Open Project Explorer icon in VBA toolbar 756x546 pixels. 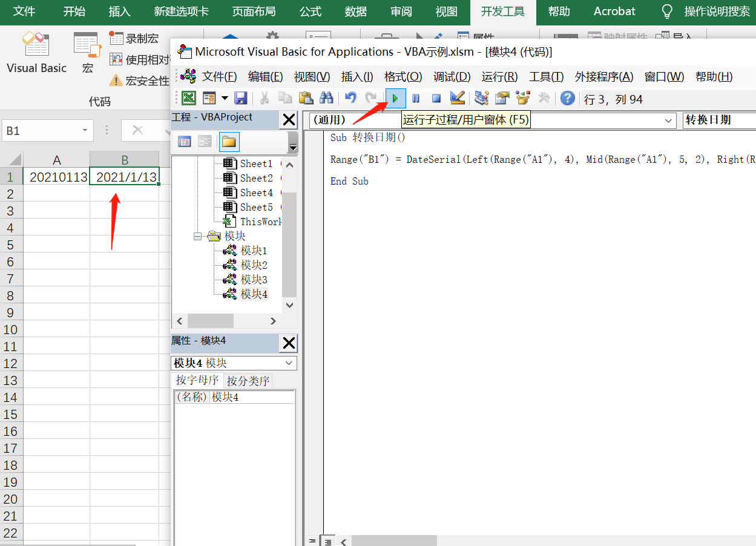482,98
